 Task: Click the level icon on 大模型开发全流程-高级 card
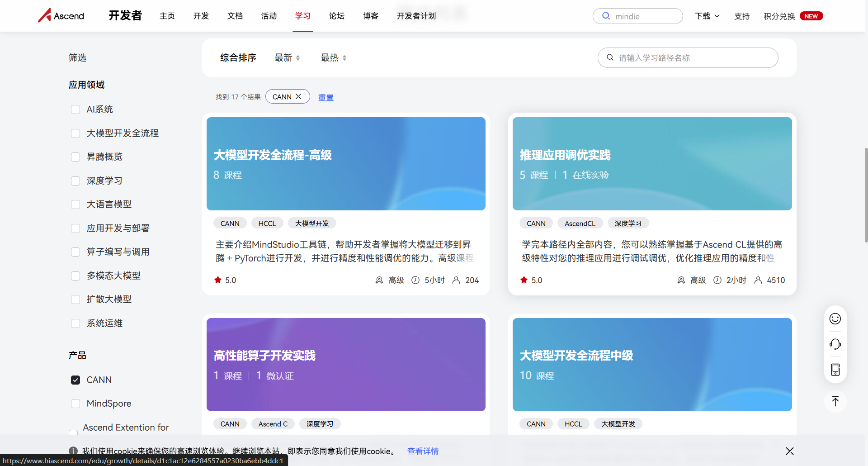coord(379,280)
